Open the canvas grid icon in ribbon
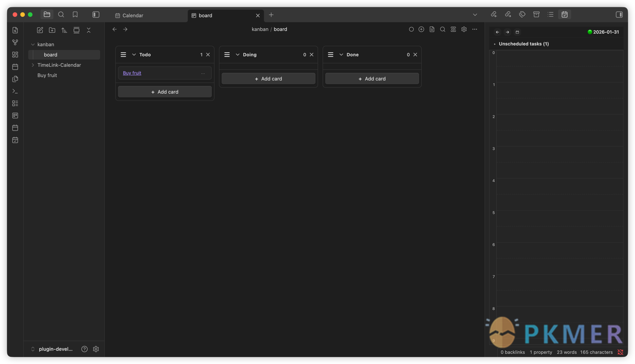This screenshot has width=635, height=364. pos(15,55)
